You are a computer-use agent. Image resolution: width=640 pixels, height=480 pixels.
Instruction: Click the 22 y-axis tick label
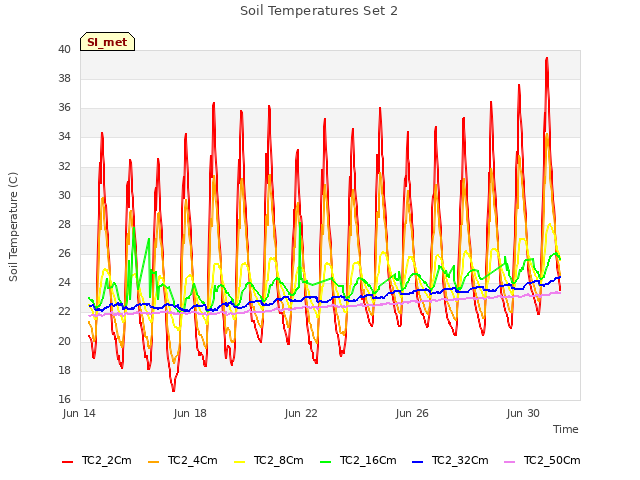pos(64,311)
